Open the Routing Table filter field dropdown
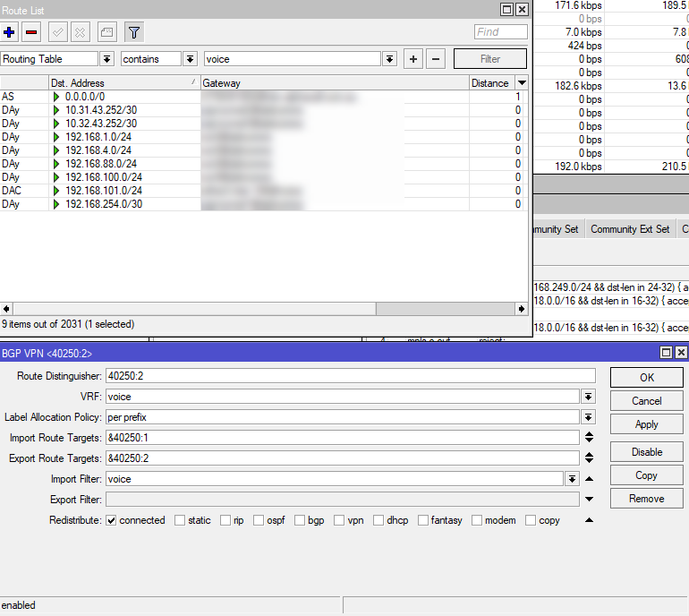The width and height of the screenshot is (689, 616). [x=106, y=59]
